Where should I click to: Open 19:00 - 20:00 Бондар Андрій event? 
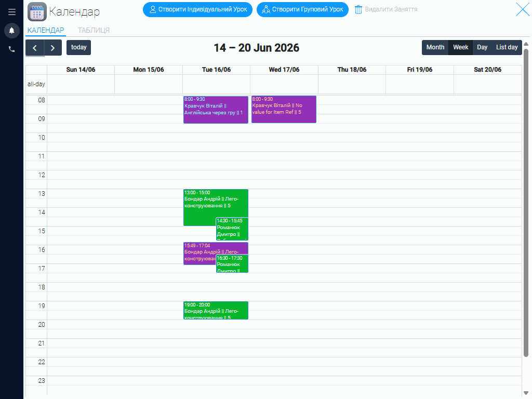[x=216, y=311]
